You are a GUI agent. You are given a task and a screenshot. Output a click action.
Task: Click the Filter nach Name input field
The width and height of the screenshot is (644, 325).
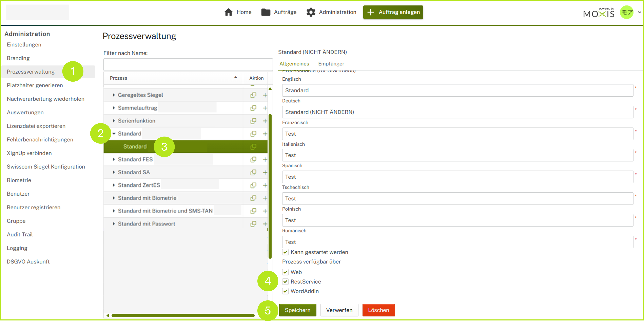click(188, 65)
